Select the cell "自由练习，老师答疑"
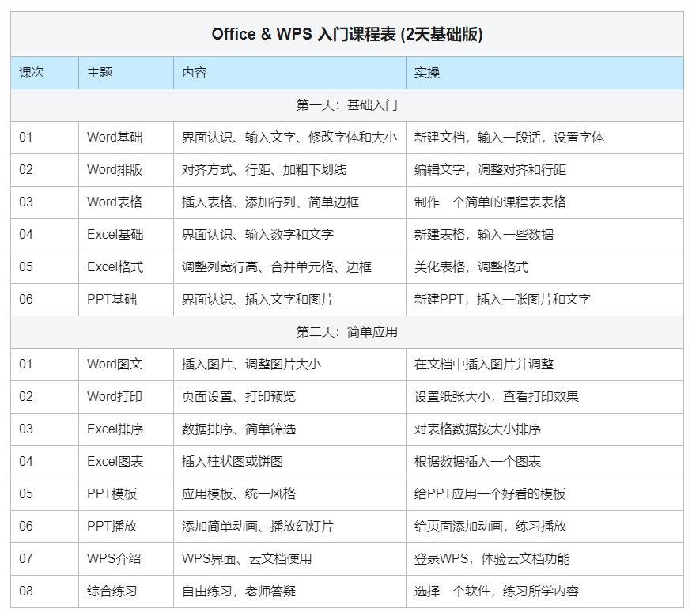The height and width of the screenshot is (616, 692). (x=289, y=591)
